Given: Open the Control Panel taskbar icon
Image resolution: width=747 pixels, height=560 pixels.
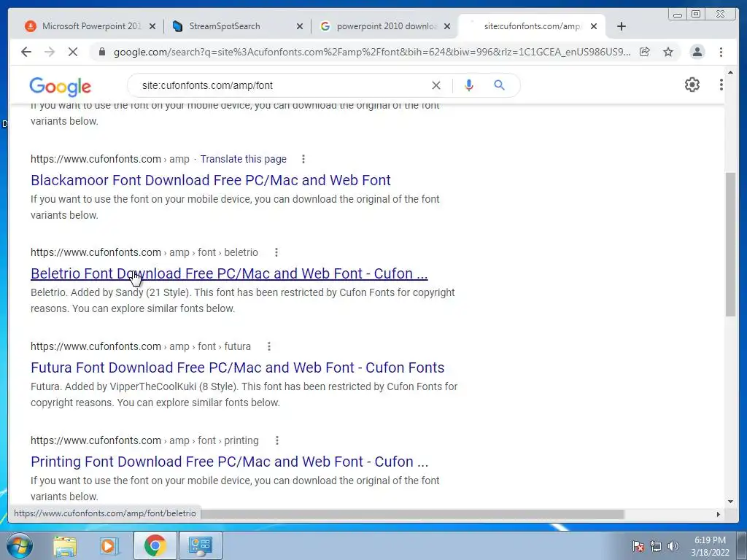Looking at the screenshot, I should click(201, 545).
